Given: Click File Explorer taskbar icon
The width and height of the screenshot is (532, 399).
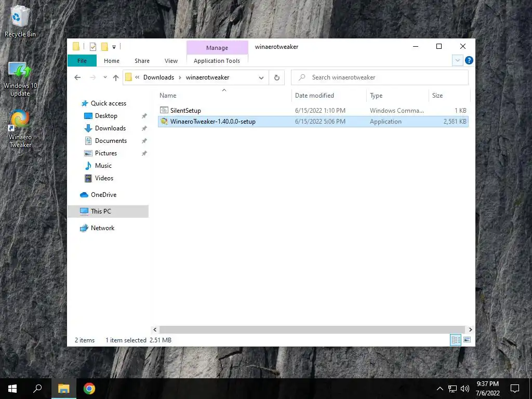Looking at the screenshot, I should 63,389.
